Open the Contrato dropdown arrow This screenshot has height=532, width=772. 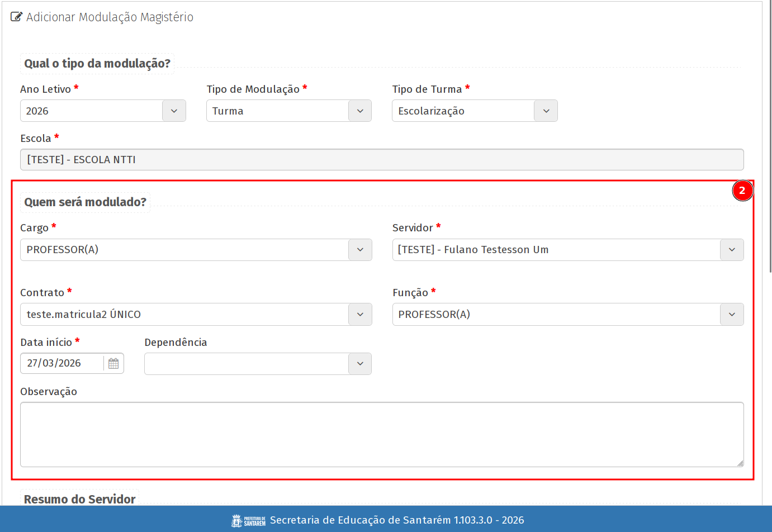359,315
